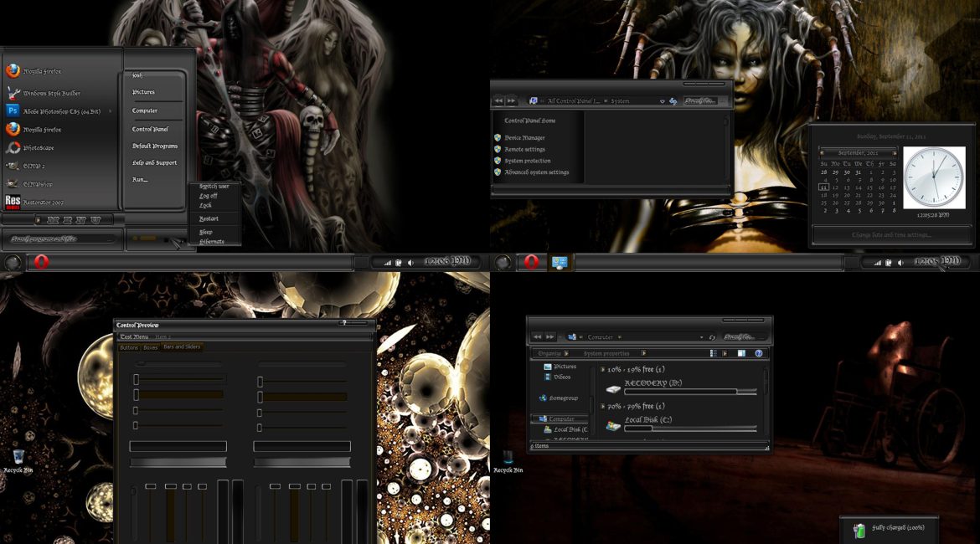Viewport: 980px width, 544px height.
Task: Switch to the Boxes tab in Control Preview
Action: point(150,346)
